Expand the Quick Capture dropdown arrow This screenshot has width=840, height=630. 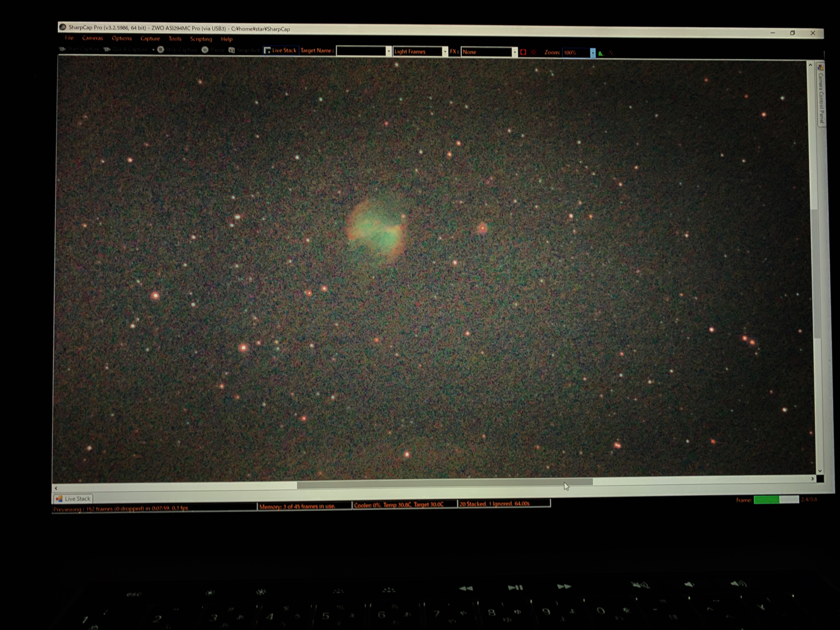point(153,50)
